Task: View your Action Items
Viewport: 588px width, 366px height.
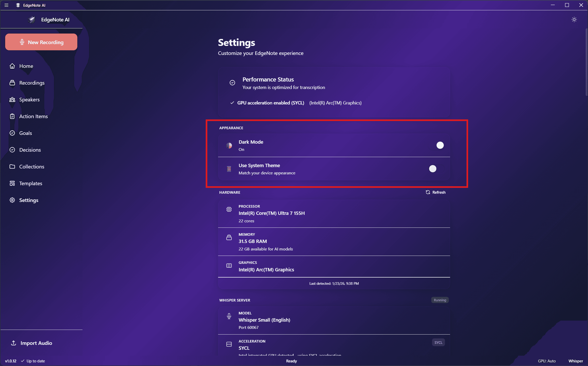Action: (33, 116)
